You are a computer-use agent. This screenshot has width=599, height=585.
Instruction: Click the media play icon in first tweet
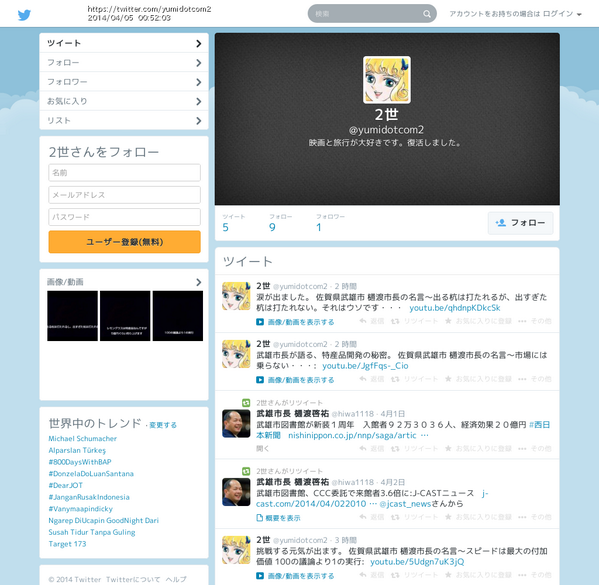click(x=260, y=322)
